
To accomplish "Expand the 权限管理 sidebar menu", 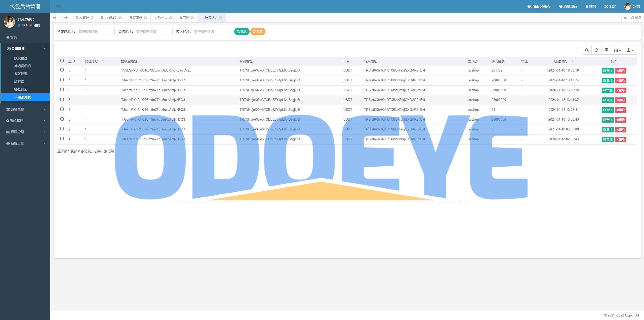I will pos(25,132).
